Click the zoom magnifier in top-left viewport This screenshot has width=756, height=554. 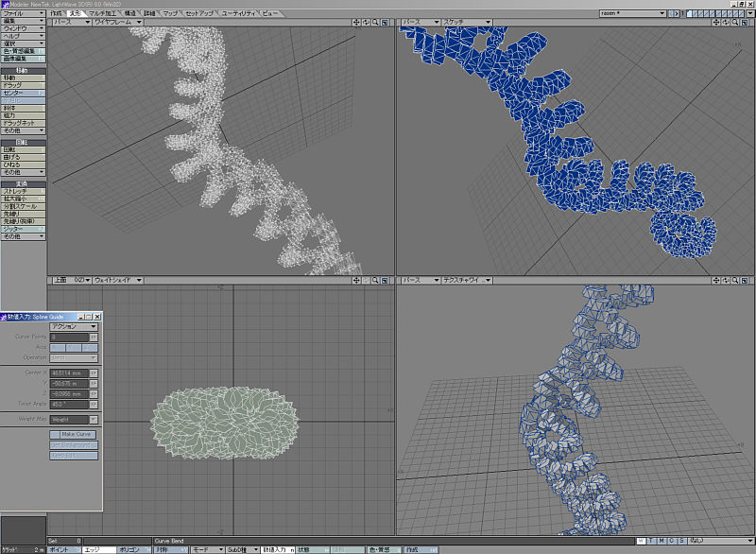coord(376,21)
